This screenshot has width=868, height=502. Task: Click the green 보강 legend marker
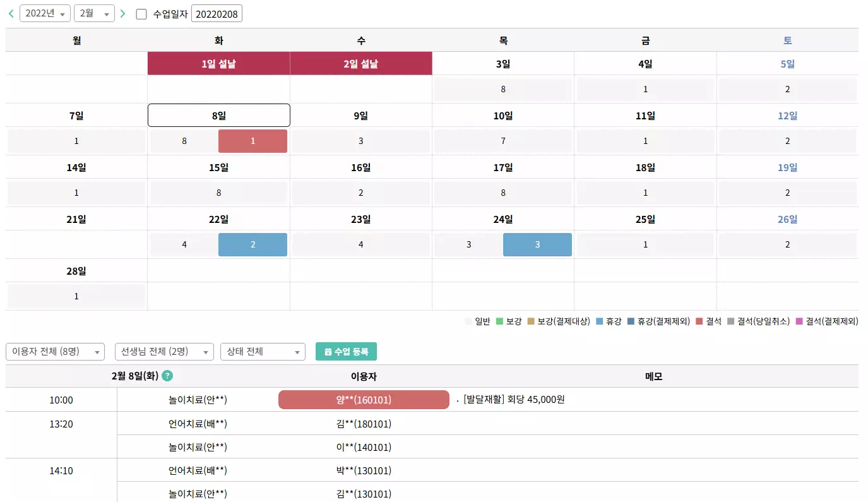coord(499,322)
